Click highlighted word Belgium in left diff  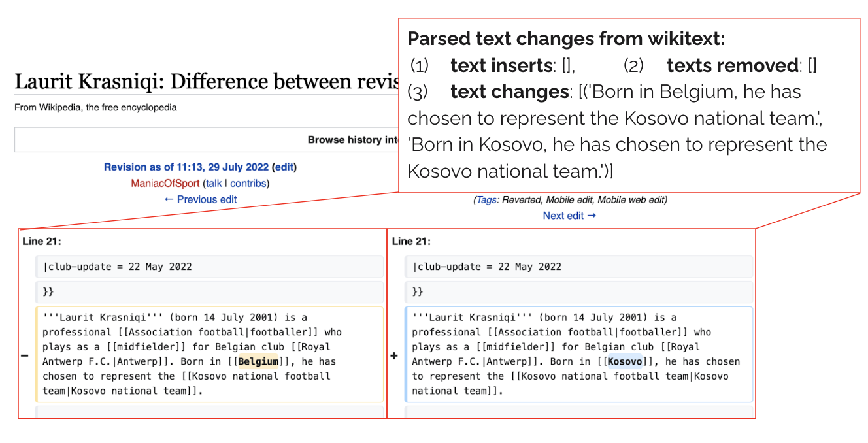(x=258, y=361)
